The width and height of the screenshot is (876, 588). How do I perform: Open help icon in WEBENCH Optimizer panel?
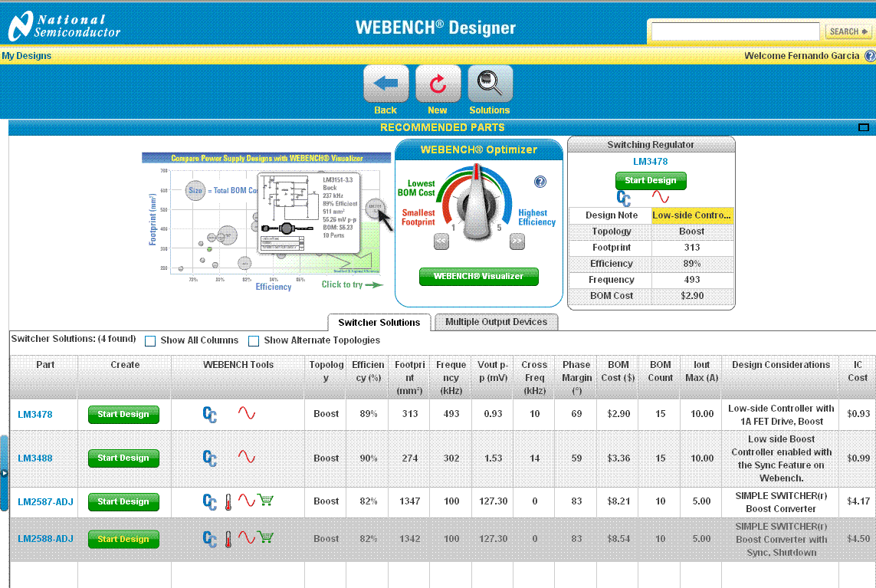point(540,182)
